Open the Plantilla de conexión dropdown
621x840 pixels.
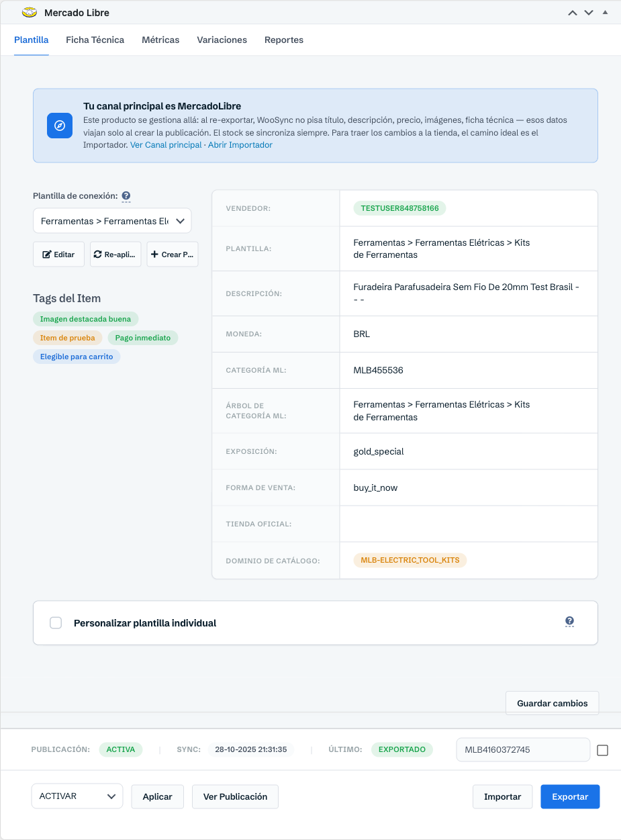tap(112, 221)
